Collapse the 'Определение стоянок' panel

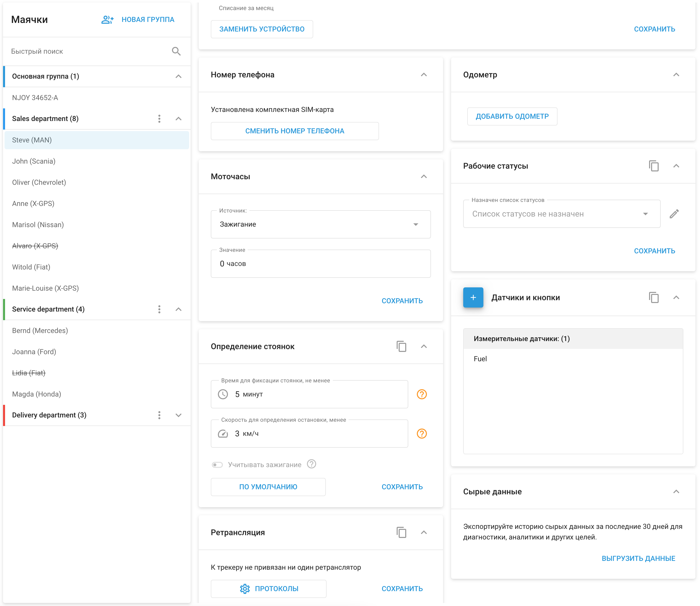coord(424,347)
